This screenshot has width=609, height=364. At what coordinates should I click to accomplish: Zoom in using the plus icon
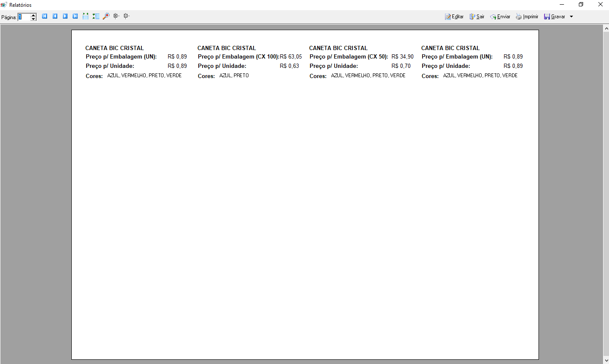116,16
